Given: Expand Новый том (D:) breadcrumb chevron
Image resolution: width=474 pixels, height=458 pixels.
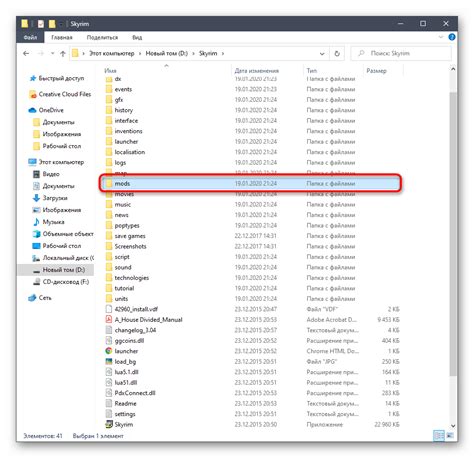Looking at the screenshot, I should pyautogui.click(x=193, y=53).
